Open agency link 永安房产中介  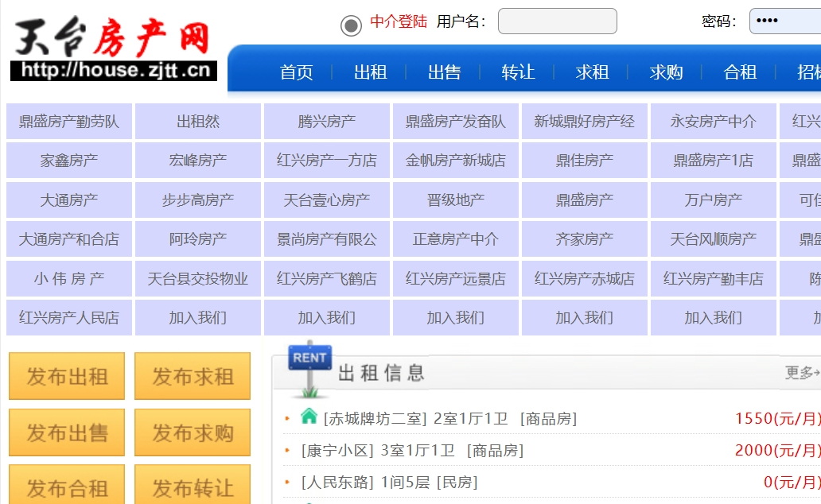click(713, 122)
